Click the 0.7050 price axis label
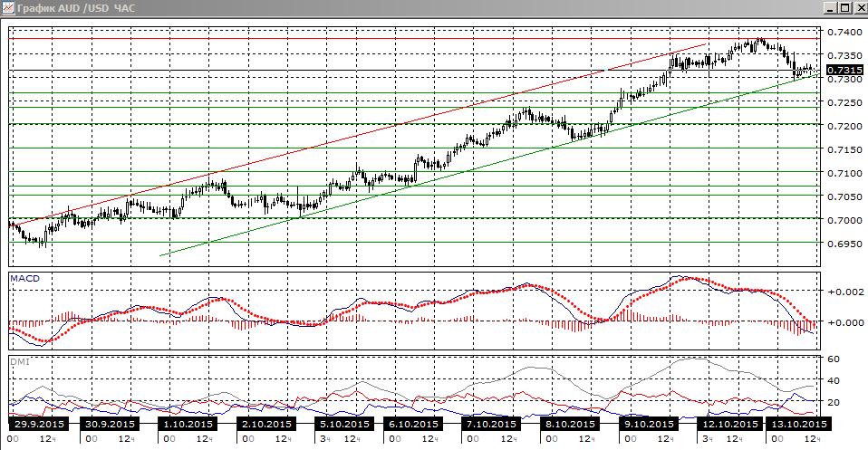868x450 pixels. click(844, 196)
